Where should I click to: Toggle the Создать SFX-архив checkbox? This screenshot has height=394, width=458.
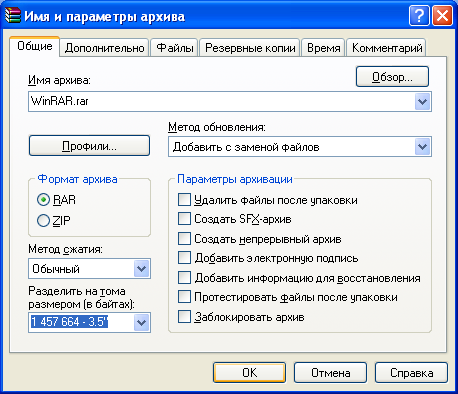184,219
